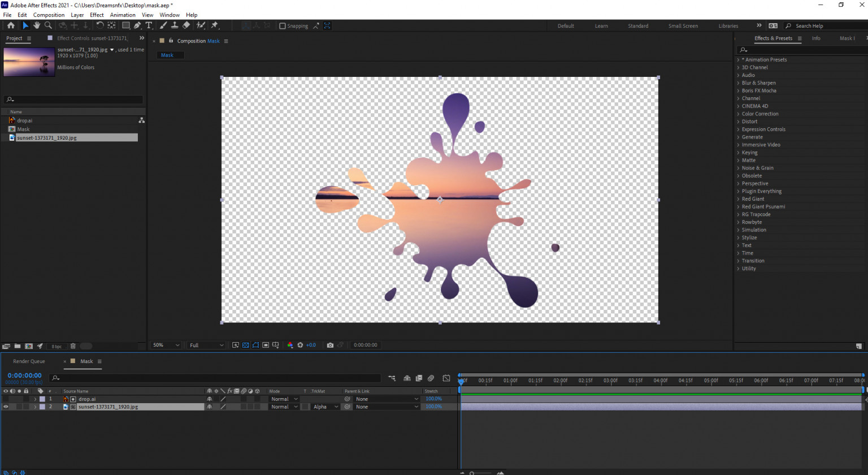This screenshot has width=868, height=475.
Task: Open the Alpha track matte dropdown
Action: [325, 407]
